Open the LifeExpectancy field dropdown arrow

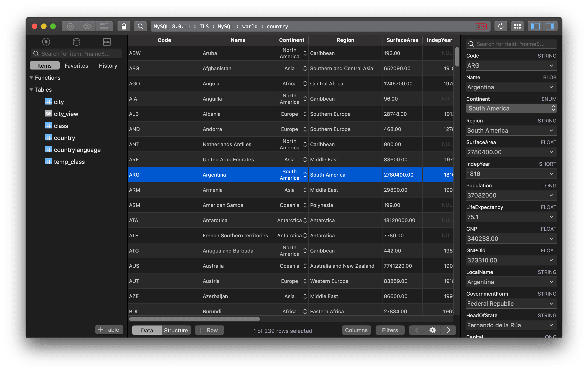tap(551, 217)
